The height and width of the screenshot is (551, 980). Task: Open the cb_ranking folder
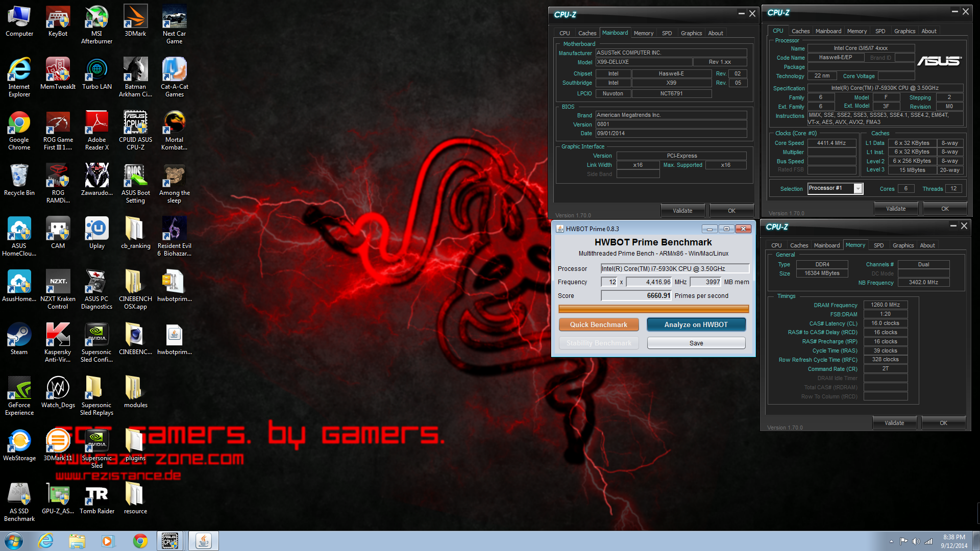point(135,233)
